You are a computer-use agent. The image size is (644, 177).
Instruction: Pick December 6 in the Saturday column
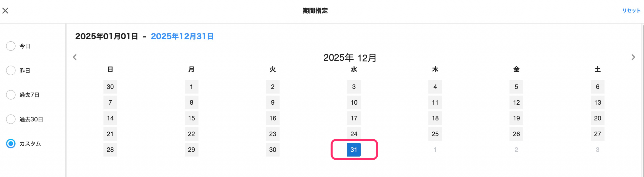[x=597, y=87]
